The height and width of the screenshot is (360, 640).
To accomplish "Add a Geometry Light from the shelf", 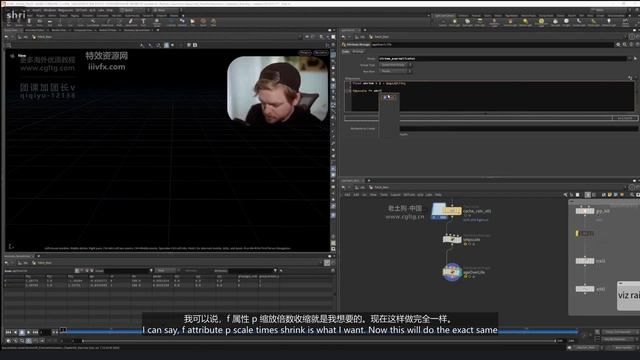I will coord(494,21).
